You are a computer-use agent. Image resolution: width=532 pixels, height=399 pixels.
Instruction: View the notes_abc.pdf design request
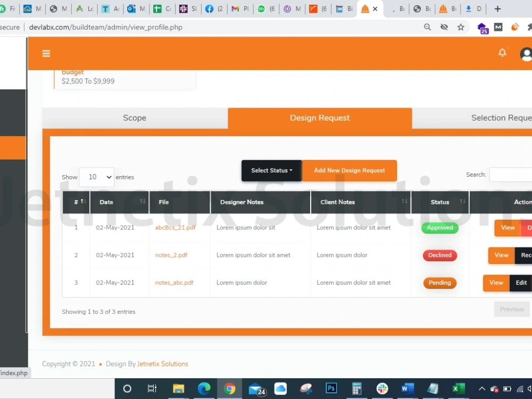(496, 282)
